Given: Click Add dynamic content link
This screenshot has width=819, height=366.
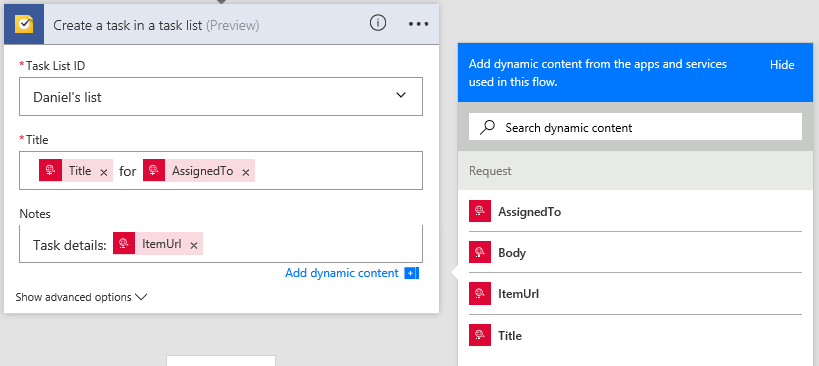Looking at the screenshot, I should coord(342,273).
